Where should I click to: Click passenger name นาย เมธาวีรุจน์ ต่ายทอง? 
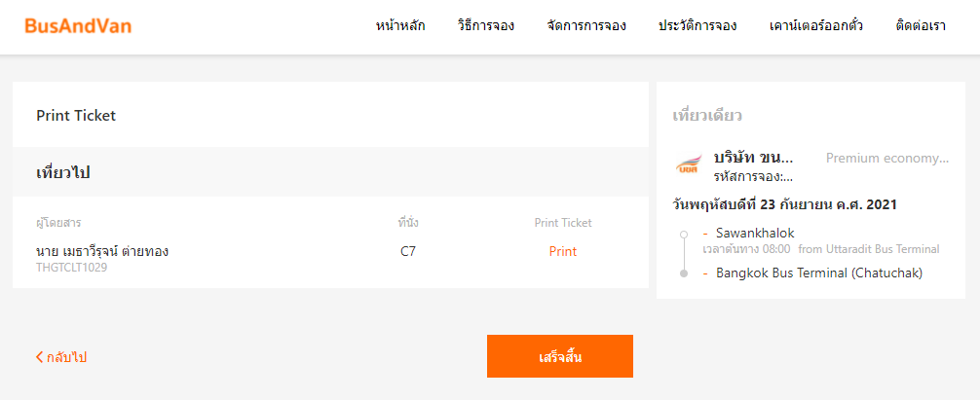click(x=102, y=251)
